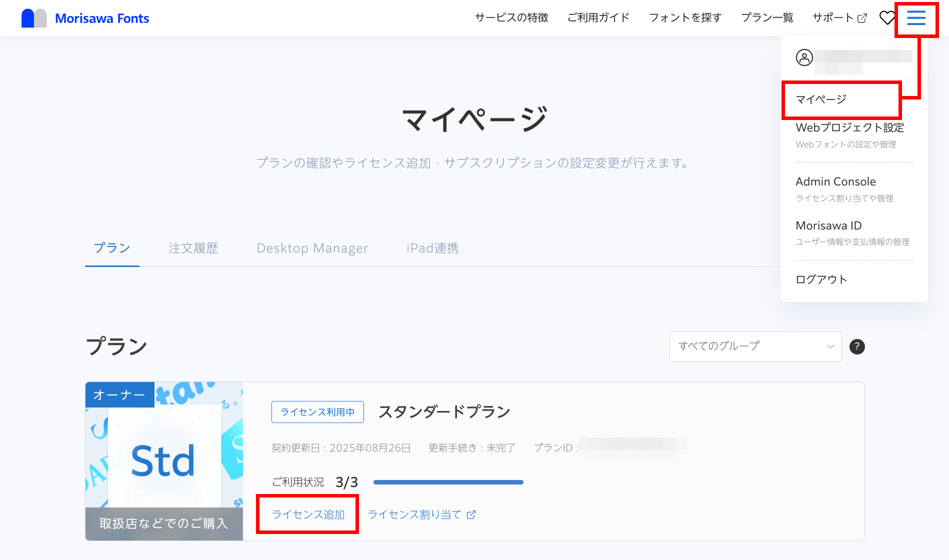
Task: Click the Morisawa Fonts text logo
Action: (x=102, y=18)
